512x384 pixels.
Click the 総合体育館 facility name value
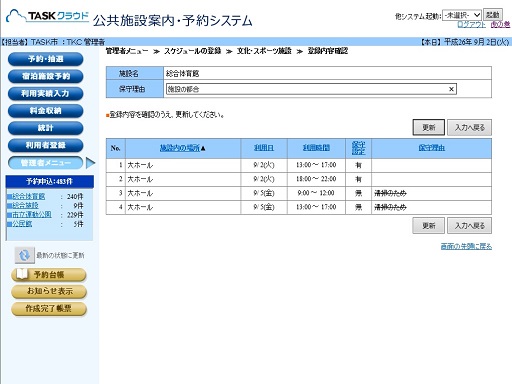coord(182,73)
